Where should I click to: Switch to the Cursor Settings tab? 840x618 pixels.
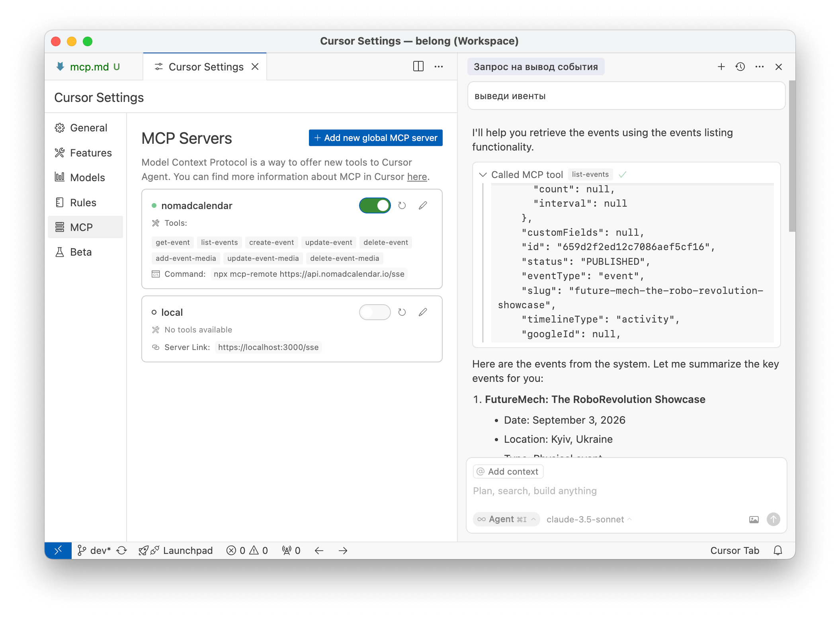pos(205,67)
